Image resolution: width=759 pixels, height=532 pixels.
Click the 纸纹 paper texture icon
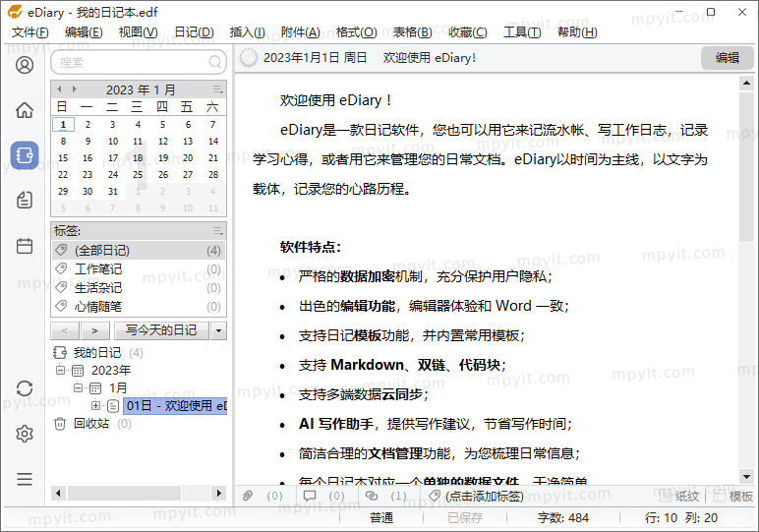pos(666,496)
